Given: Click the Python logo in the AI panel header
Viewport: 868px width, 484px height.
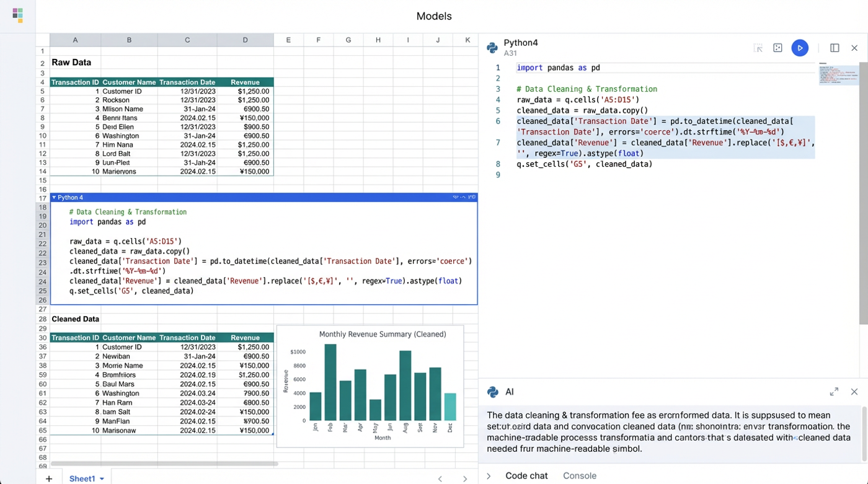Looking at the screenshot, I should click(493, 392).
